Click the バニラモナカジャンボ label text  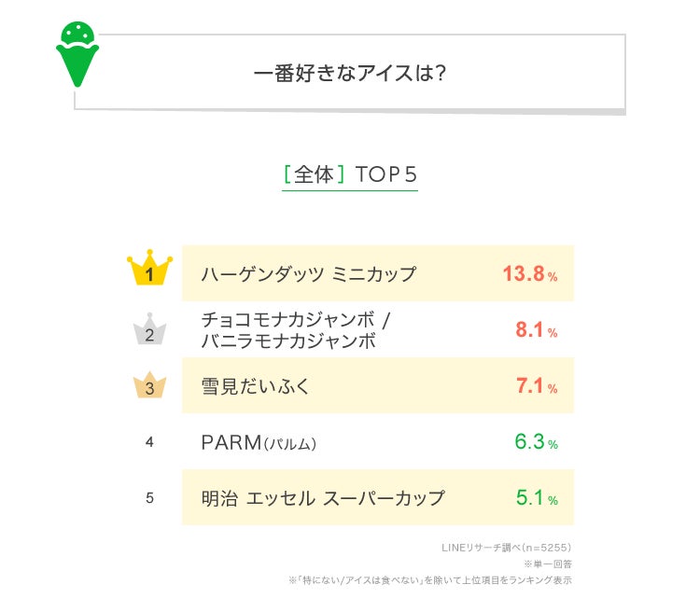[288, 341]
